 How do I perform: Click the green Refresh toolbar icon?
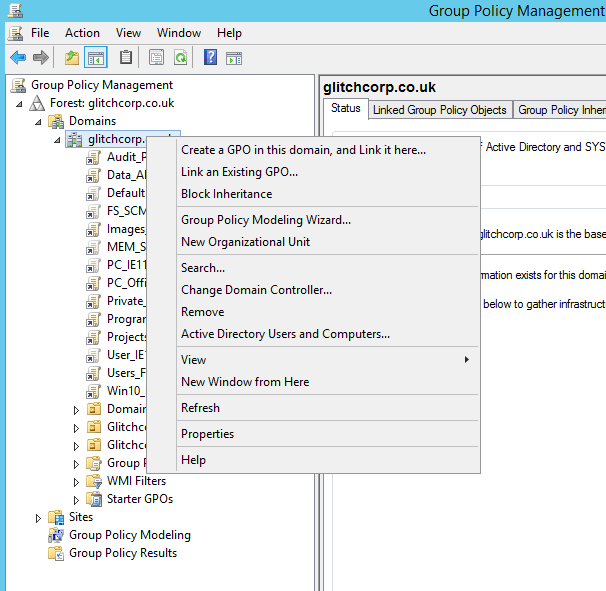tap(180, 58)
